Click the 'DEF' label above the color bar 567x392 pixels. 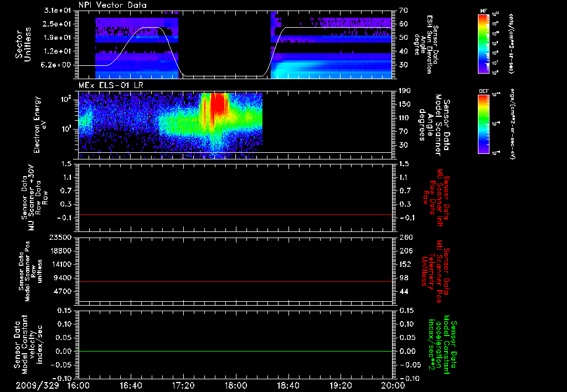[x=483, y=91]
